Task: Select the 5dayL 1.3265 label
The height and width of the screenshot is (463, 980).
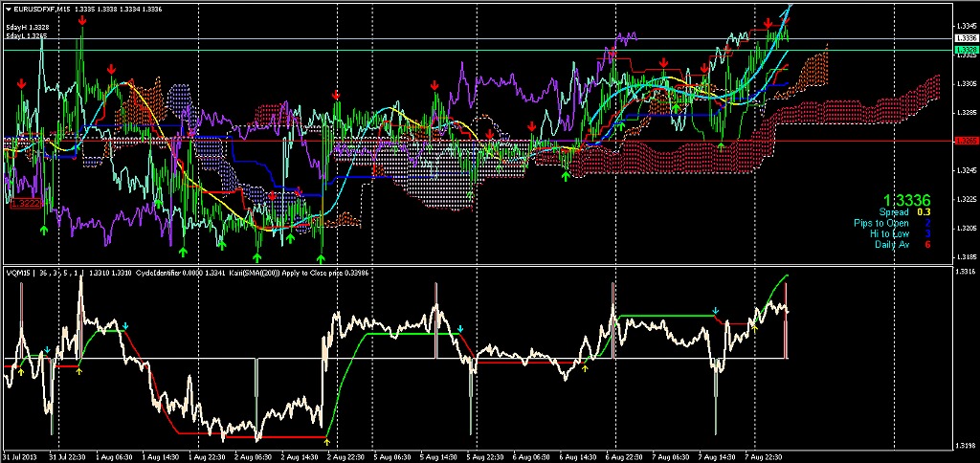Action: click(x=26, y=36)
